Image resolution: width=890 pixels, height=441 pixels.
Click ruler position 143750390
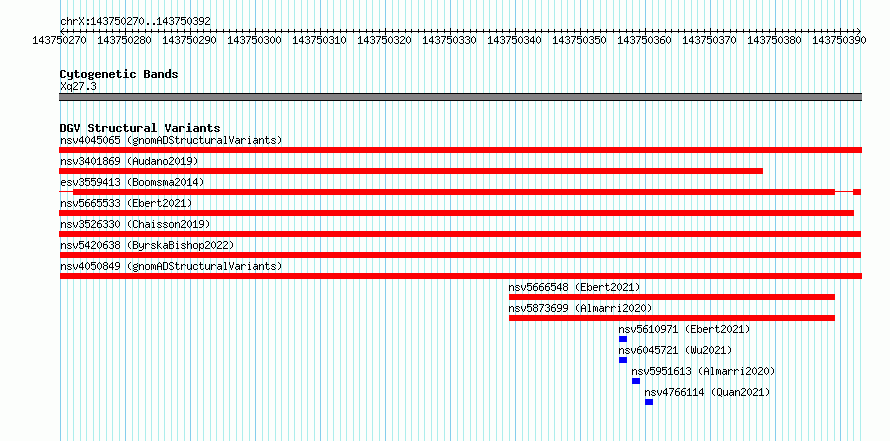tap(839, 40)
